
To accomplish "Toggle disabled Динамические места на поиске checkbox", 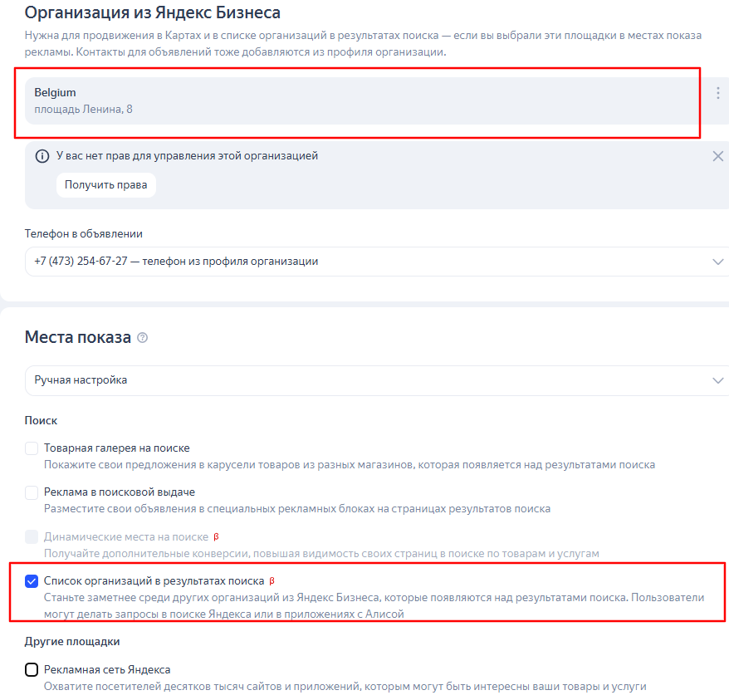I will pos(32,536).
